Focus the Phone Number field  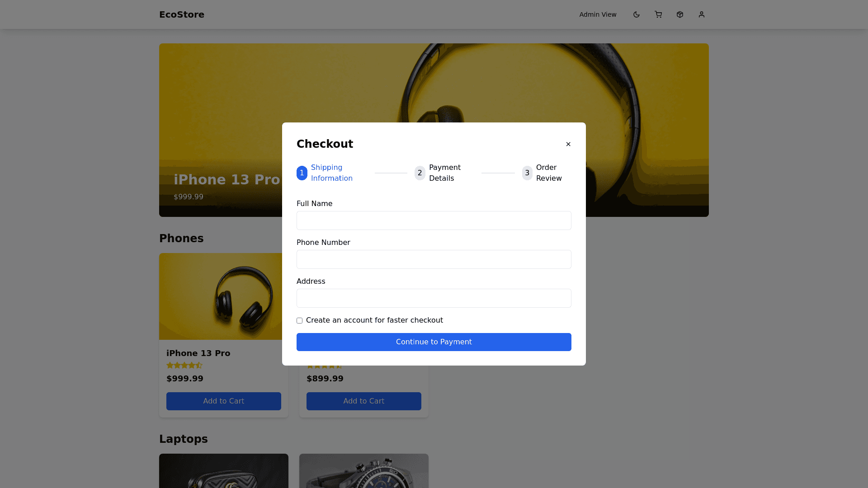click(x=434, y=259)
